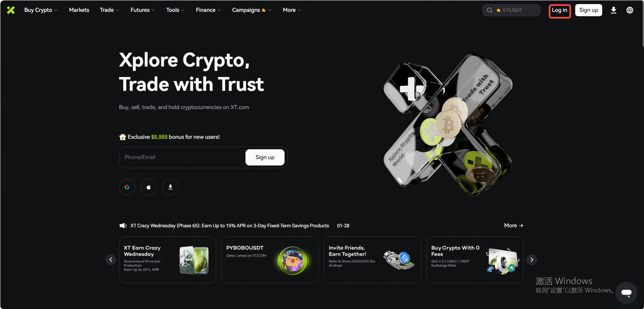Open the Finance menu
The height and width of the screenshot is (309, 644).
(x=208, y=10)
